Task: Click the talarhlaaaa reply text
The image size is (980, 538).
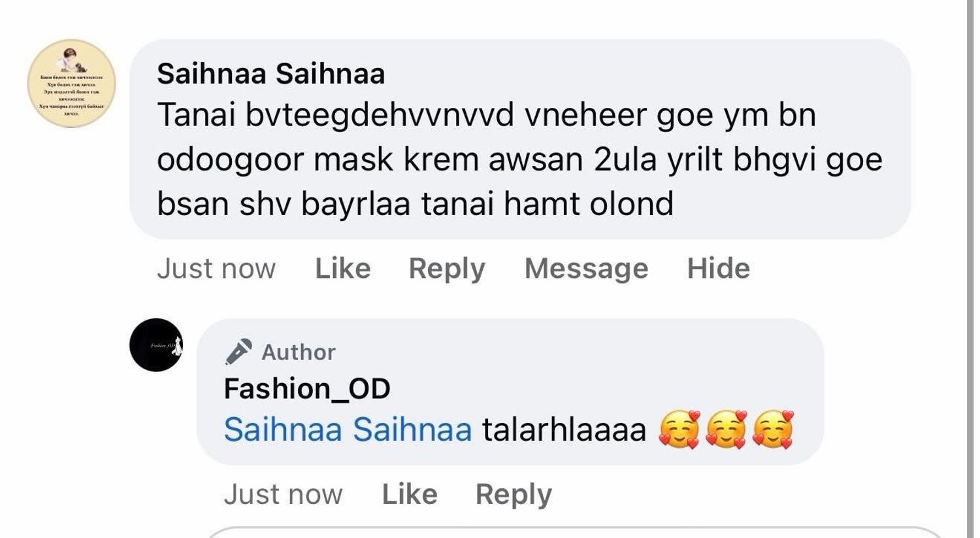Action: pos(564,430)
